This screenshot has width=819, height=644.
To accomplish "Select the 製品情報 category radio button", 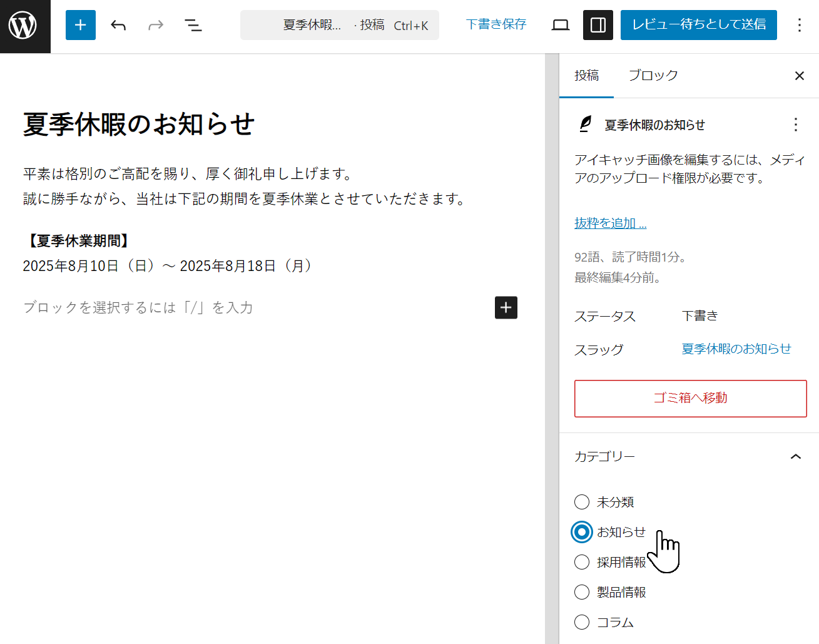I will 582,592.
